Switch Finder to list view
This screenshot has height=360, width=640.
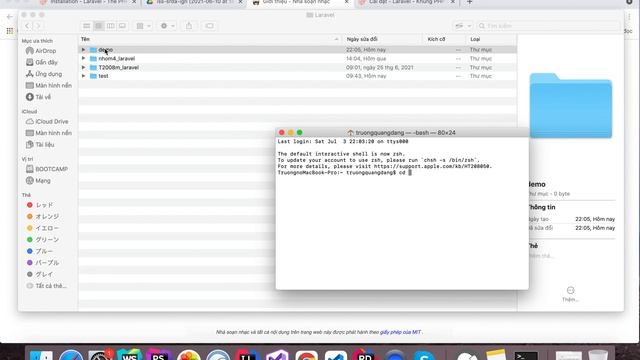(x=99, y=26)
